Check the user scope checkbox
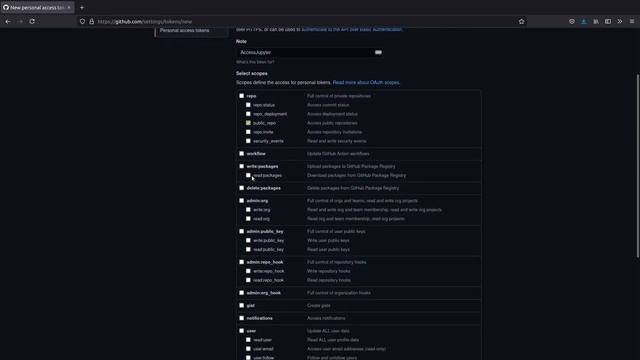640x360 pixels. [x=242, y=331]
